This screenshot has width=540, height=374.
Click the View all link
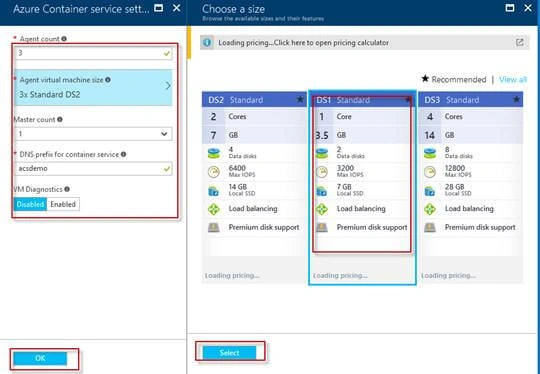[x=513, y=80]
